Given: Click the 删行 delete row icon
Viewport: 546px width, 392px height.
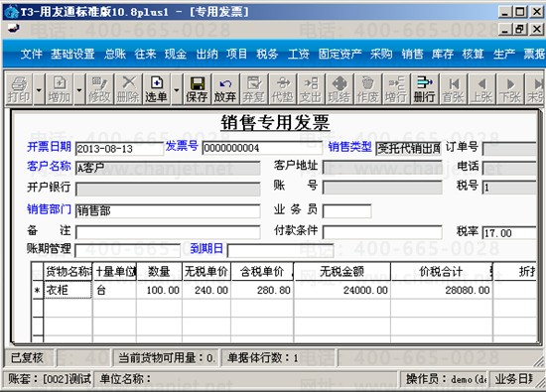Looking at the screenshot, I should point(425,89).
